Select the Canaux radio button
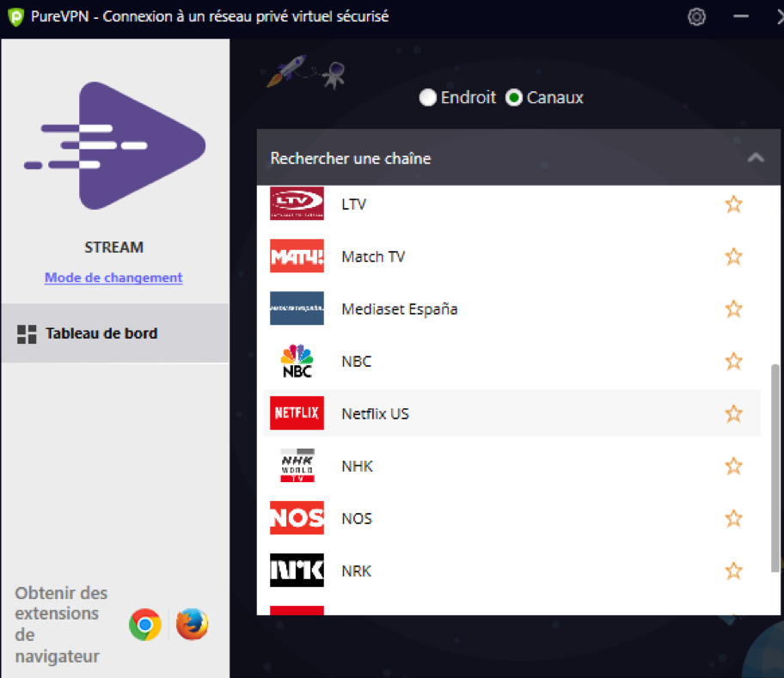Screen dimensions: 784x678 [x=513, y=97]
